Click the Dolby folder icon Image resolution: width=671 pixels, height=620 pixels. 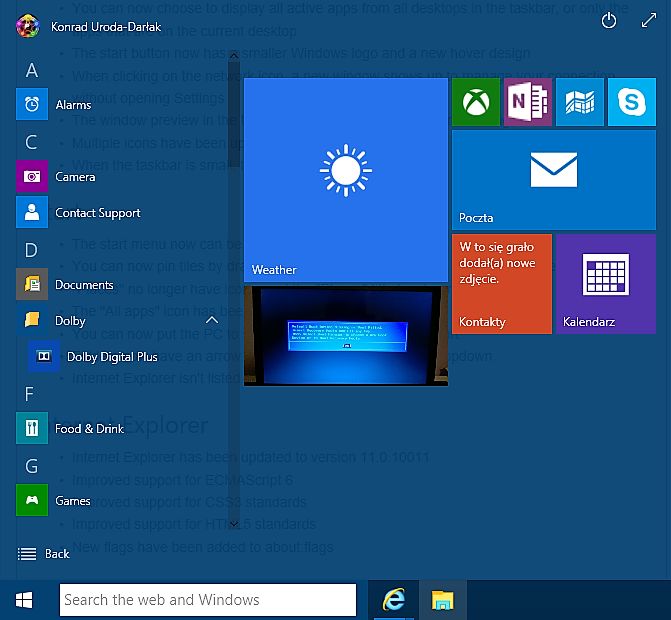(32, 320)
